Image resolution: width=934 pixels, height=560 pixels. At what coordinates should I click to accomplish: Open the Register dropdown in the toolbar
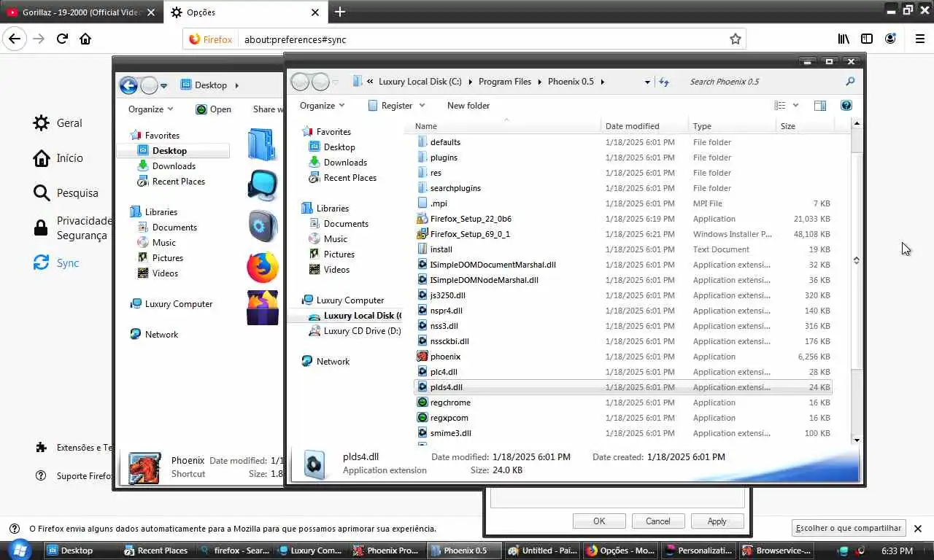[x=395, y=105]
